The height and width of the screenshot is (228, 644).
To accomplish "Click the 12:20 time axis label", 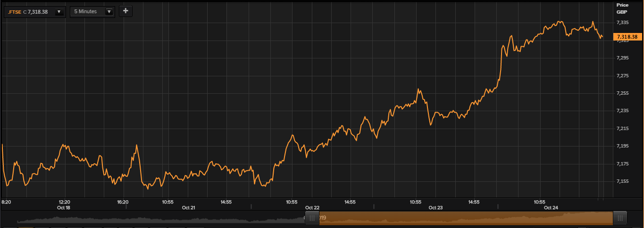I will 64,202.
